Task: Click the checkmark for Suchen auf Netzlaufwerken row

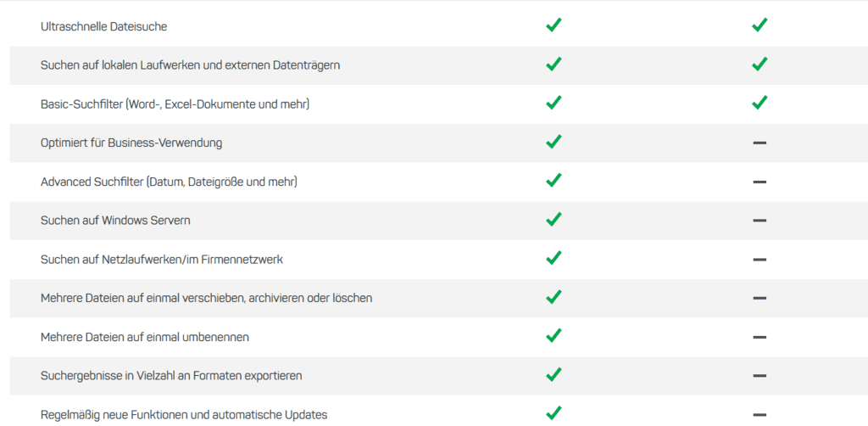Action: click(x=554, y=258)
